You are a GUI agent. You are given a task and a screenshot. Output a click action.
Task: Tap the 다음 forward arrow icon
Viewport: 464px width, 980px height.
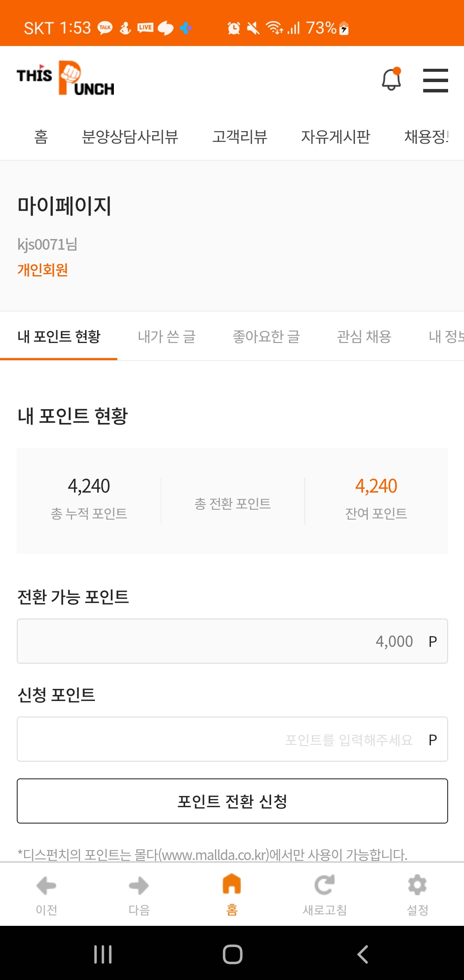pyautogui.click(x=139, y=885)
